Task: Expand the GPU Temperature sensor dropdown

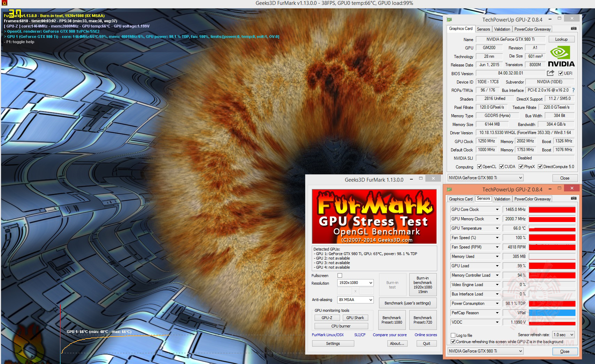Action: (497, 228)
